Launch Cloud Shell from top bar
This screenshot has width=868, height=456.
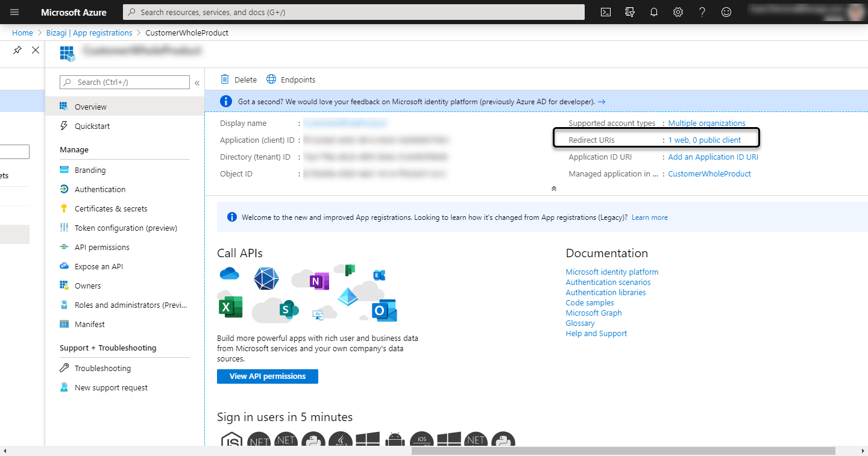[606, 12]
